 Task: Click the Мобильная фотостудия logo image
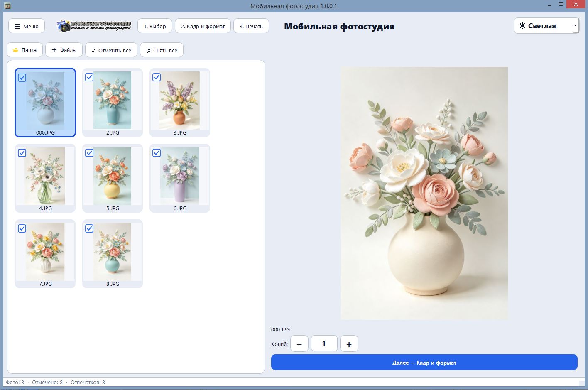[x=94, y=26]
